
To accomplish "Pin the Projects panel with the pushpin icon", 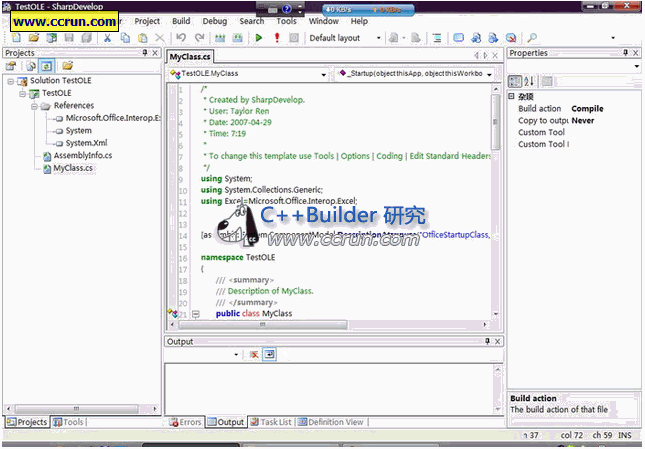I will [145, 53].
